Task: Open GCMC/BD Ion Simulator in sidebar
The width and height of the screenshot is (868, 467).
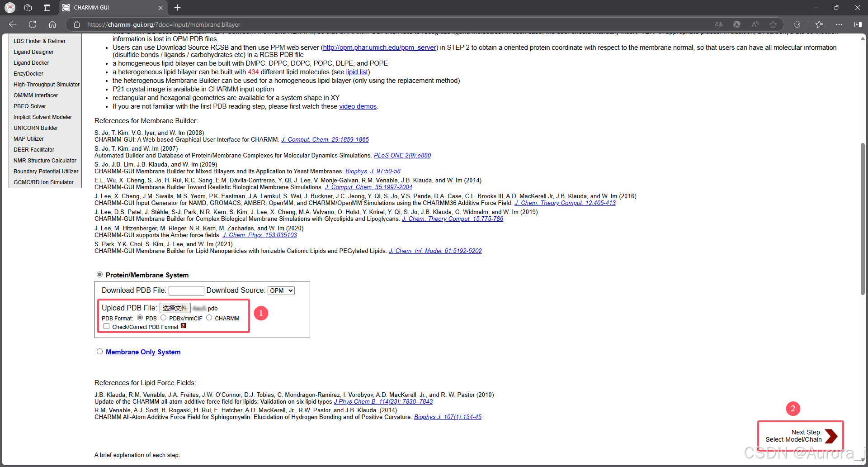Action: pos(43,182)
